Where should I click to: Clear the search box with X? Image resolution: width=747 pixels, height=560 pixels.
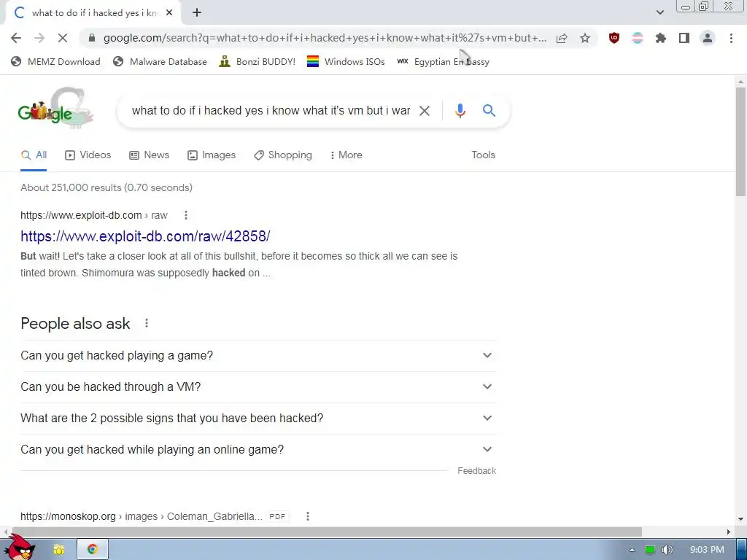(x=424, y=111)
